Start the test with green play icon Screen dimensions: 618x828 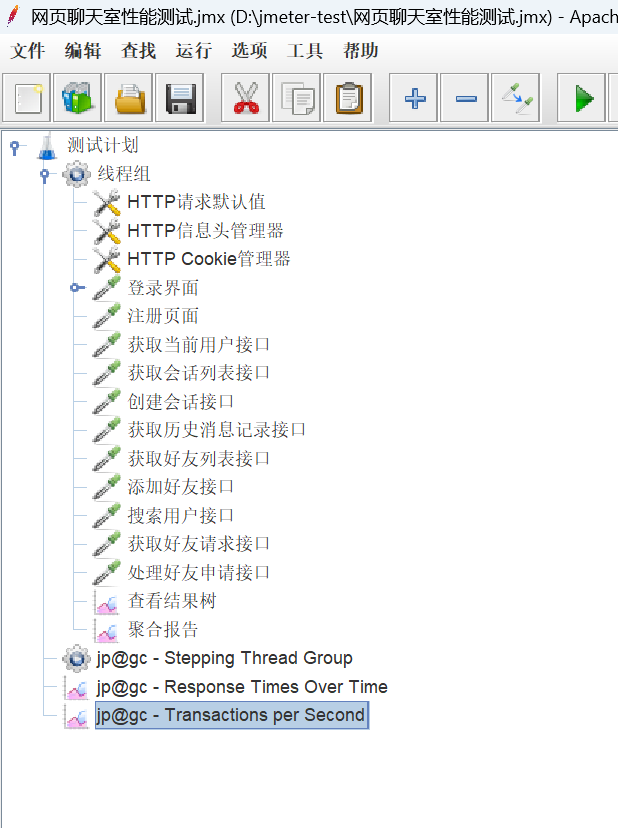click(x=582, y=98)
